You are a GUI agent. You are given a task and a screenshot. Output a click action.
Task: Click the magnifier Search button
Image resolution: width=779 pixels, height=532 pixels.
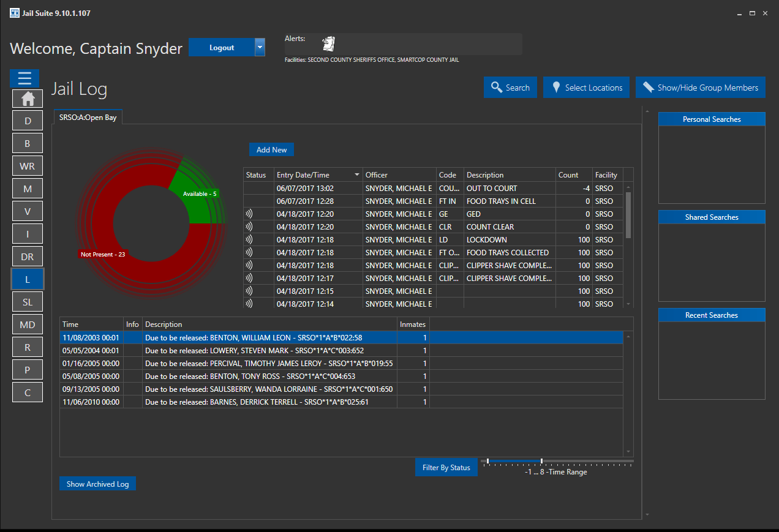point(510,88)
